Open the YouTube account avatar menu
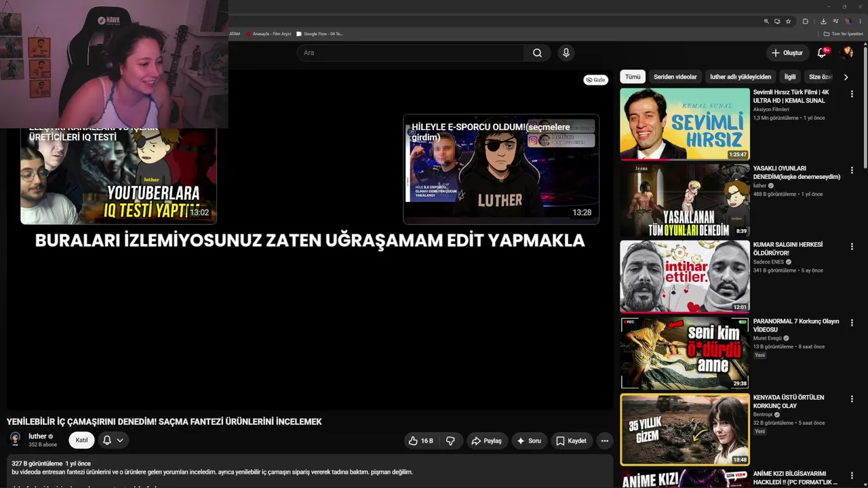Viewport: 868px width, 488px height. click(x=846, y=53)
